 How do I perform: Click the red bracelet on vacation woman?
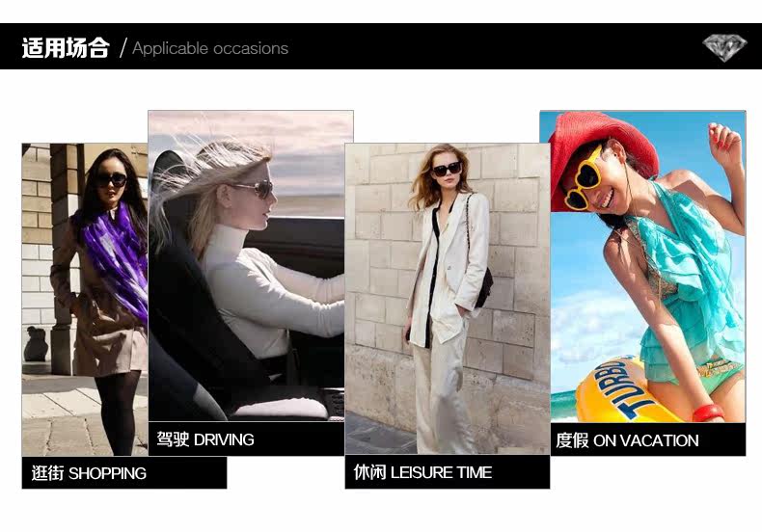point(709,412)
